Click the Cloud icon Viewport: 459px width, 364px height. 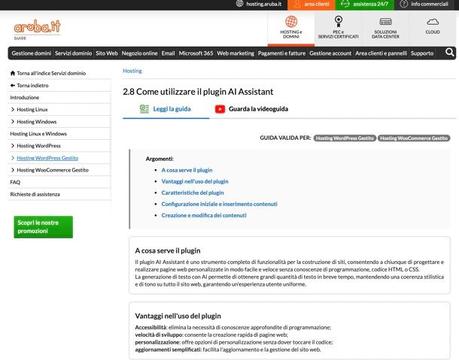433,22
